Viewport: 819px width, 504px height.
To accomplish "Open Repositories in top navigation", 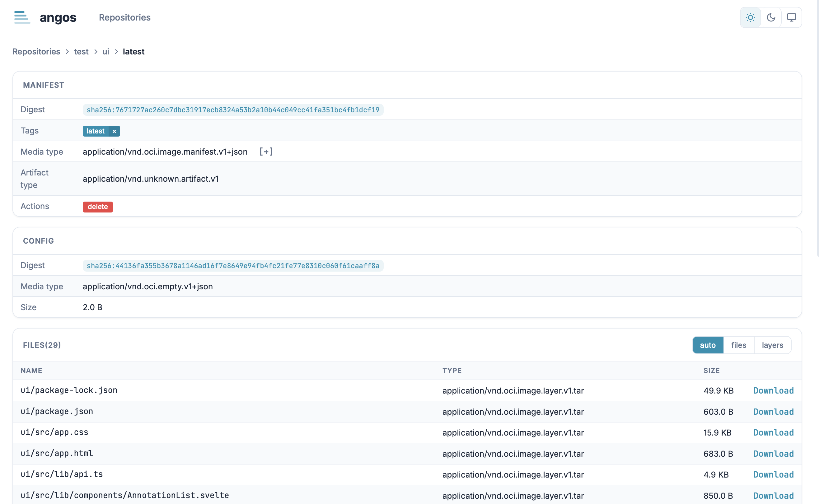I will 125,17.
